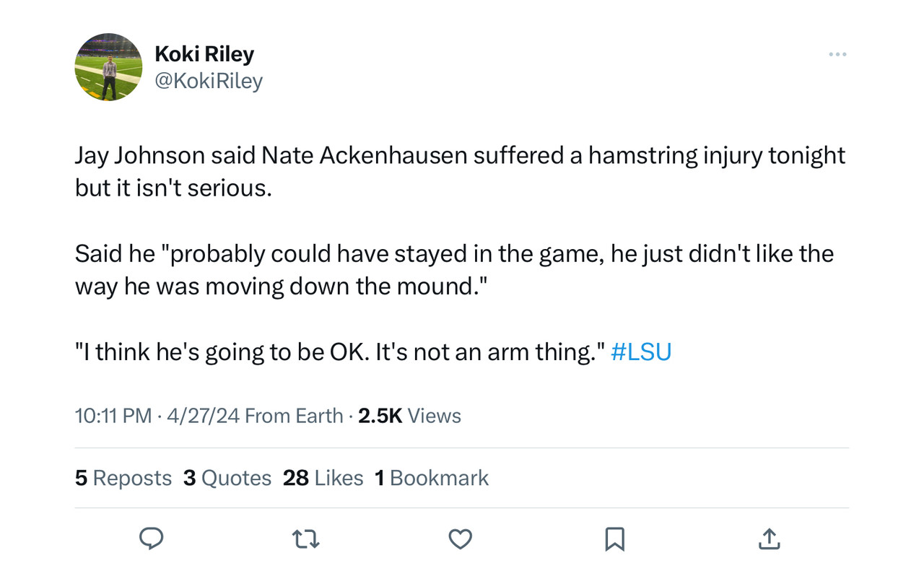924x576 pixels.
Task: Open Koki Riley's profile picture
Action: click(x=109, y=67)
